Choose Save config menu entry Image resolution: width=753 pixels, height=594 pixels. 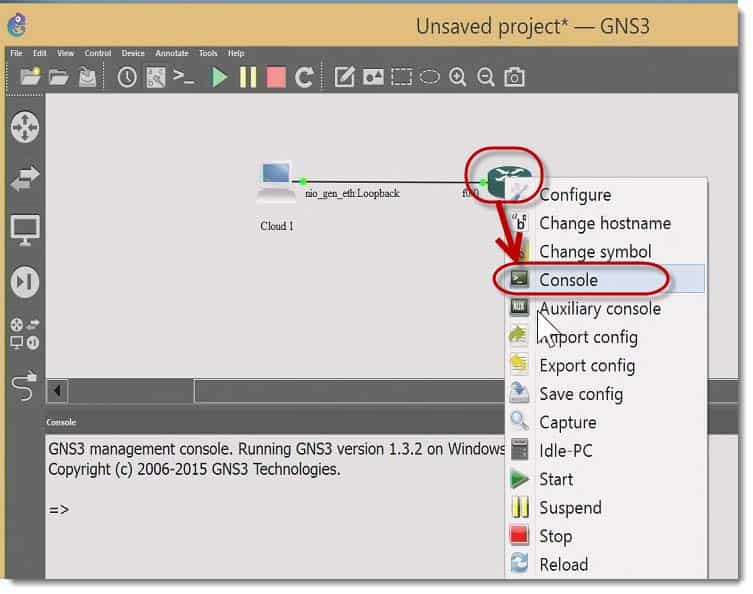[x=606, y=394]
